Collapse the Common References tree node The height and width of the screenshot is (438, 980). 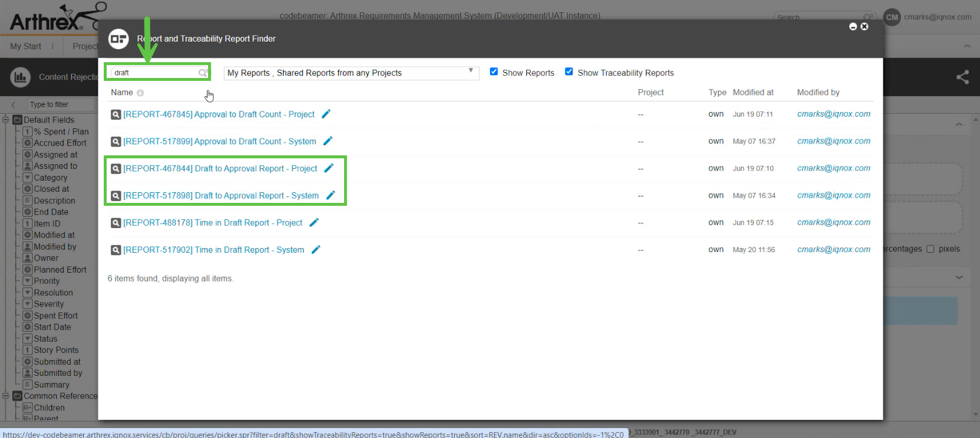(6, 396)
